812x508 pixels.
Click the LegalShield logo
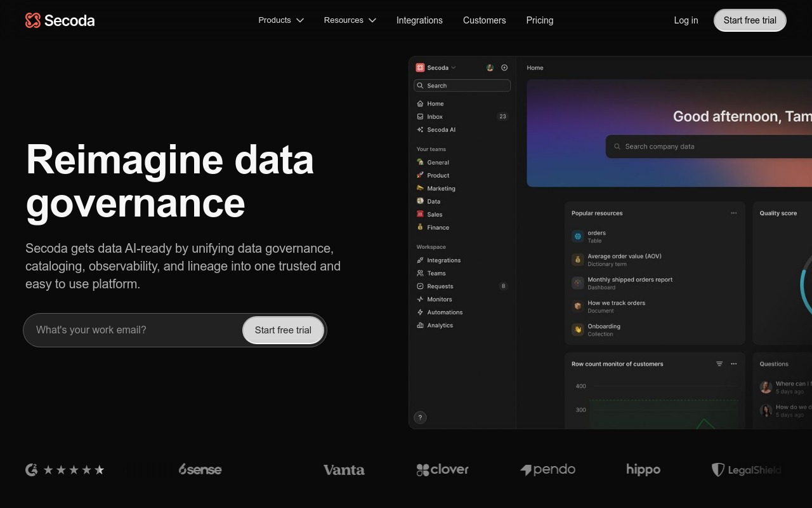[x=746, y=470]
